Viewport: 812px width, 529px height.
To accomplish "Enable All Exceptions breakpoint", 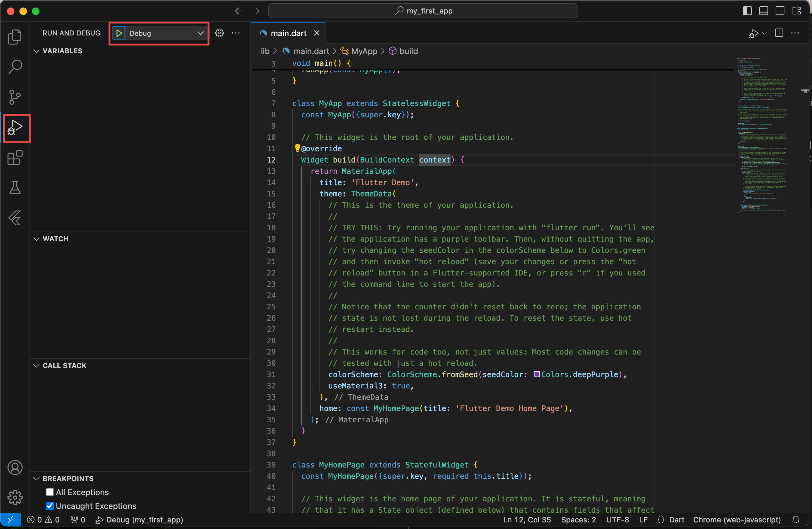I will tap(50, 492).
